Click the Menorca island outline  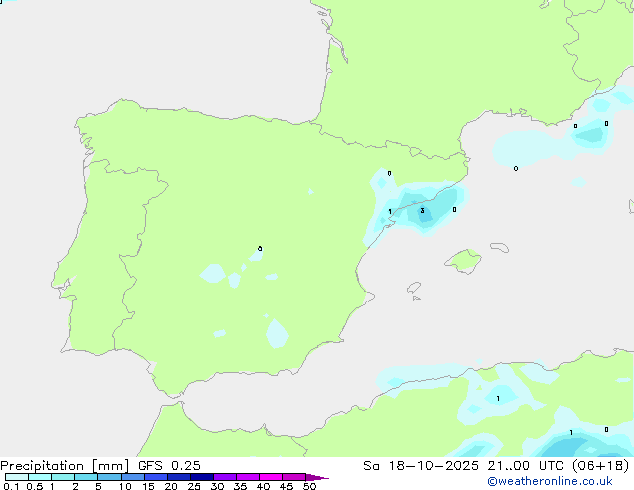click(499, 247)
